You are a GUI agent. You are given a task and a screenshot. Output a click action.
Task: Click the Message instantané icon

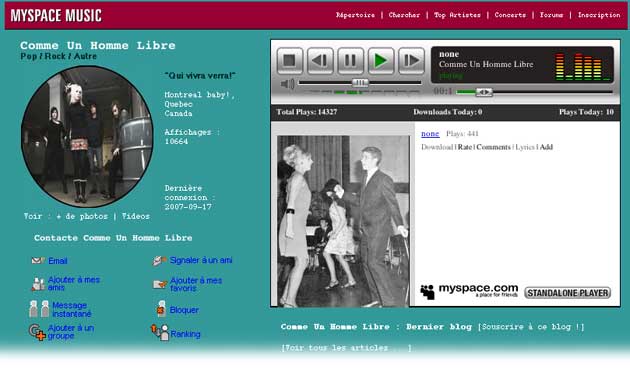[39, 309]
